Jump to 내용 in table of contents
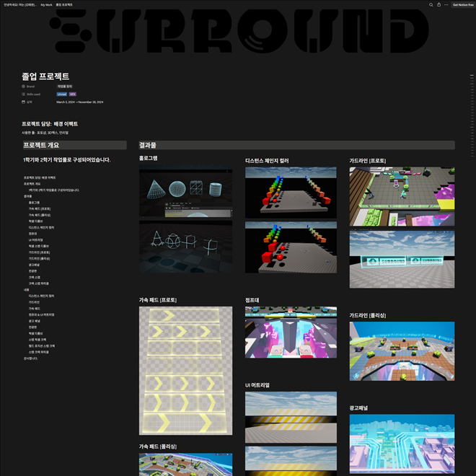 click(27, 290)
